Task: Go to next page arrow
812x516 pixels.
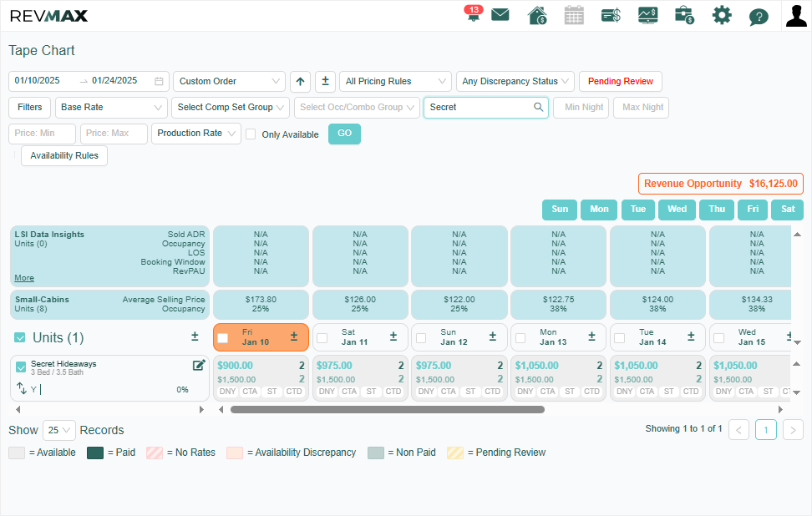Action: (x=793, y=430)
